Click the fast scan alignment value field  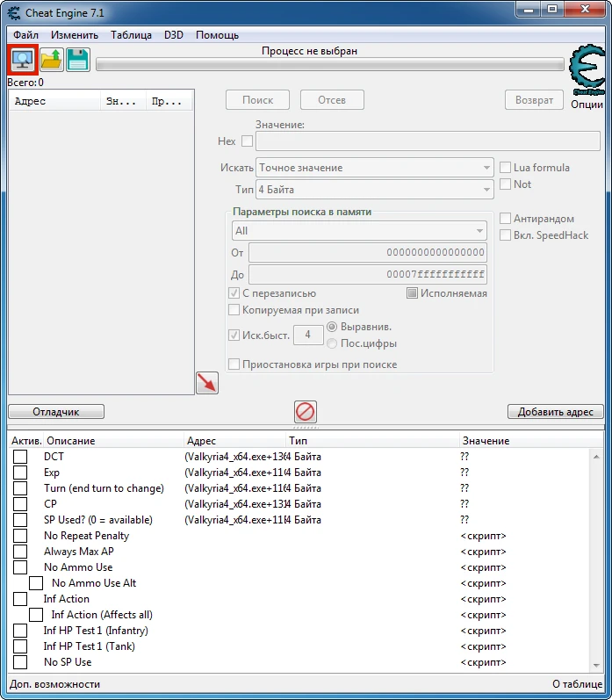click(308, 335)
